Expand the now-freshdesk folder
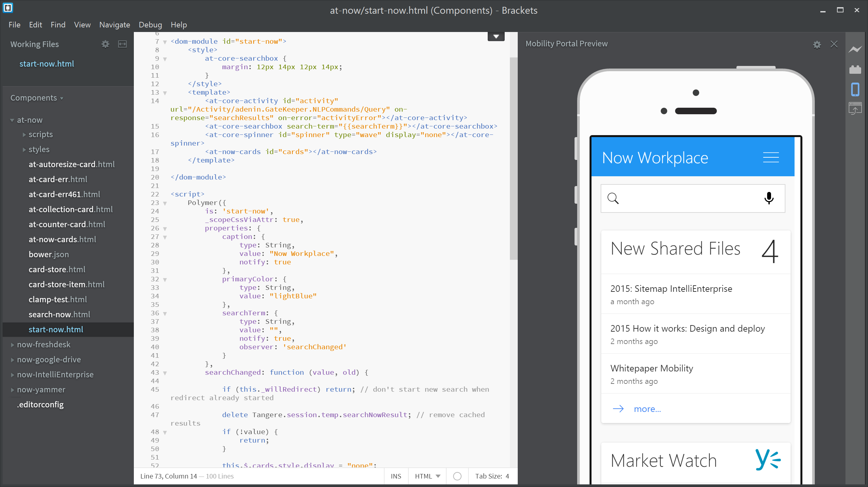 [x=43, y=344]
